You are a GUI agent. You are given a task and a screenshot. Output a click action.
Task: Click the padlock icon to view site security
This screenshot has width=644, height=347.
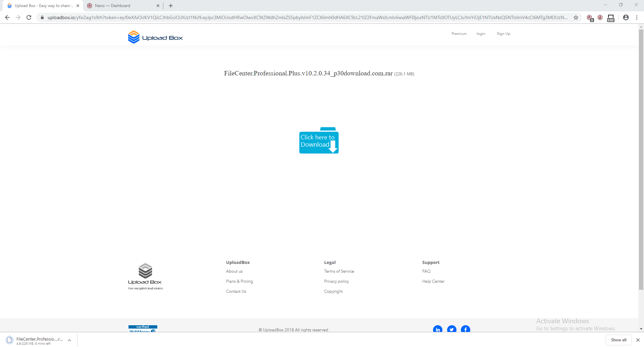pos(42,17)
